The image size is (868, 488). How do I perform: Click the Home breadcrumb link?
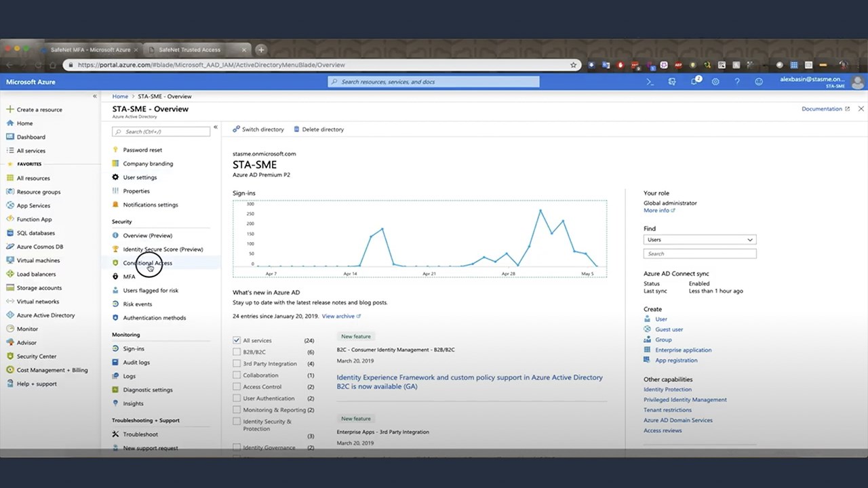(120, 96)
